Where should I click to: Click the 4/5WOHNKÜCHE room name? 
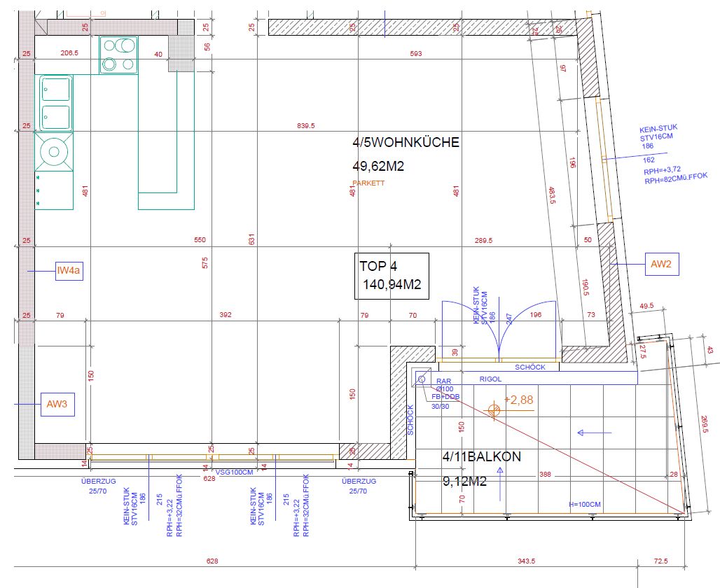point(406,142)
